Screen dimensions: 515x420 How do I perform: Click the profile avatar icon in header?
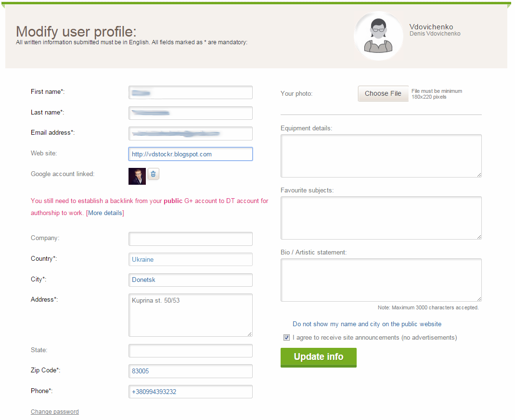click(378, 36)
